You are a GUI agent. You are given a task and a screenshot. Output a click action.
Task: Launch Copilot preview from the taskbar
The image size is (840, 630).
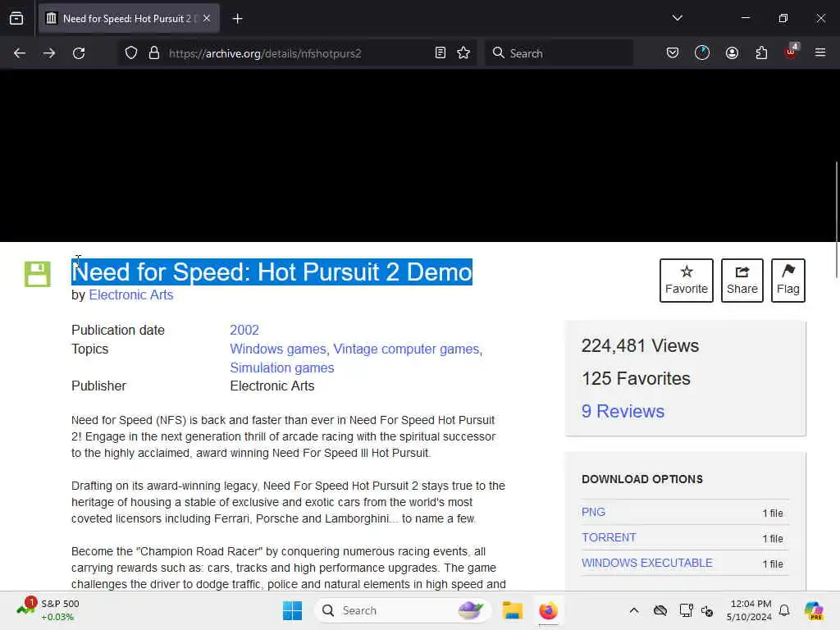[x=814, y=610]
